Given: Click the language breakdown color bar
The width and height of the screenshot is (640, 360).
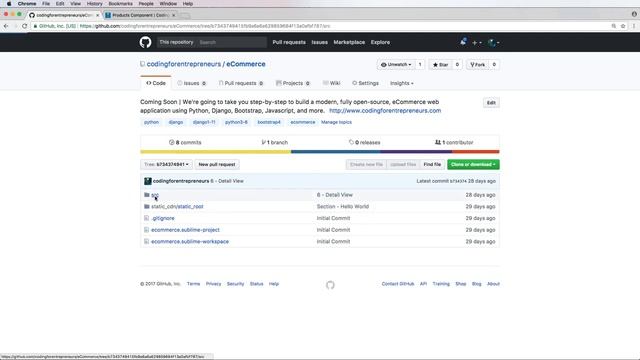Looking at the screenshot, I should (x=320, y=151).
